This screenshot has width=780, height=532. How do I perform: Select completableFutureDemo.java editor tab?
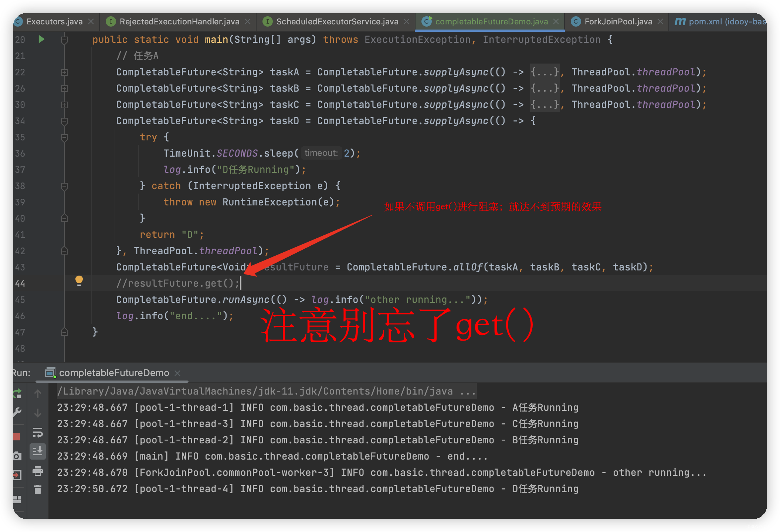coord(491,21)
